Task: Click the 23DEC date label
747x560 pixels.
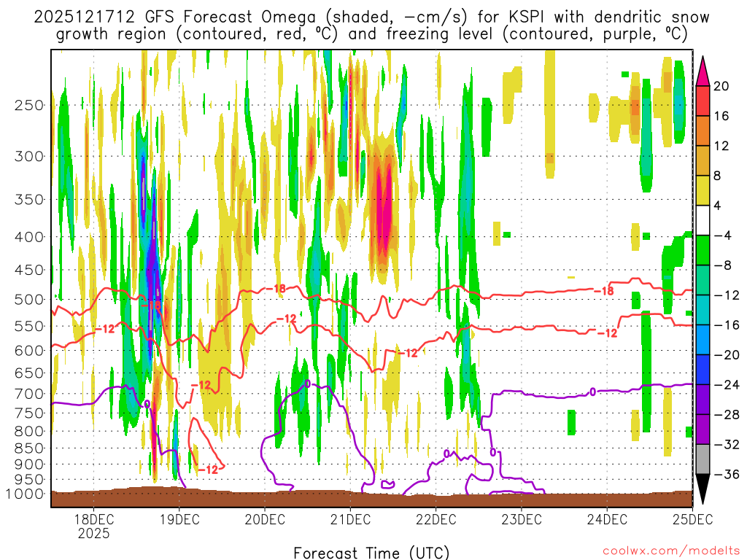Action: pos(521,519)
